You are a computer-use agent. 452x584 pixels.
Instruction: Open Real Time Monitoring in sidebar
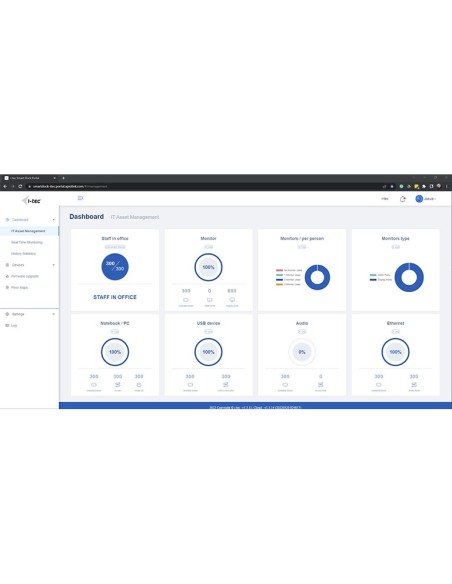[27, 242]
